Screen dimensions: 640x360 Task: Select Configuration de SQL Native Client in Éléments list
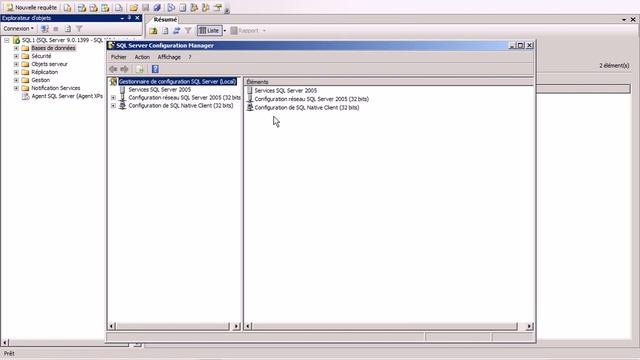pyautogui.click(x=307, y=108)
